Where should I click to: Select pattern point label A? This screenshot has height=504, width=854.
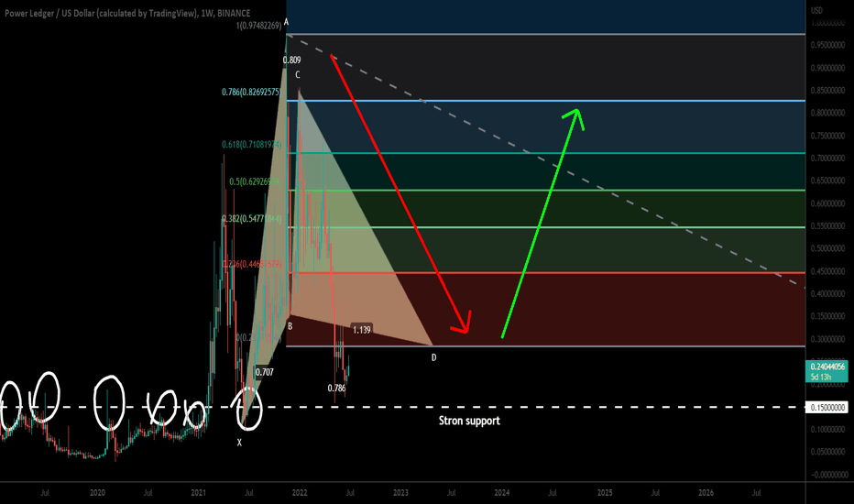(287, 22)
